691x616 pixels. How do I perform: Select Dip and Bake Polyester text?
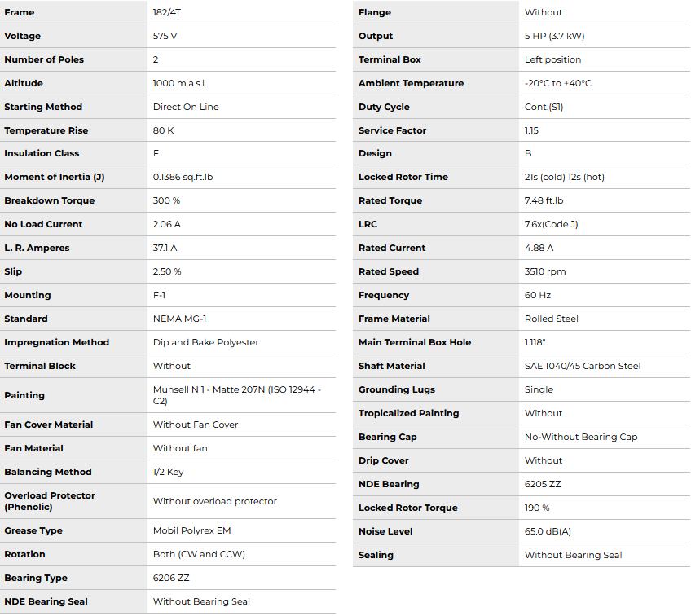[x=205, y=342]
